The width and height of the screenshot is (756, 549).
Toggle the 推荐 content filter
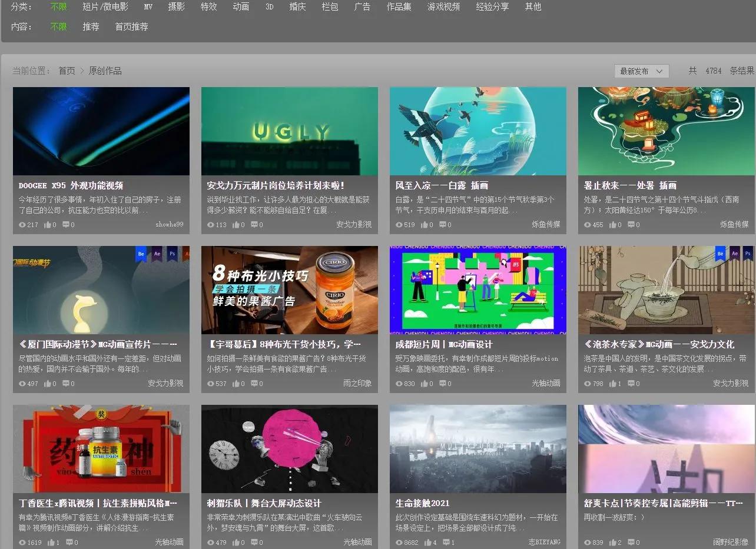click(91, 26)
